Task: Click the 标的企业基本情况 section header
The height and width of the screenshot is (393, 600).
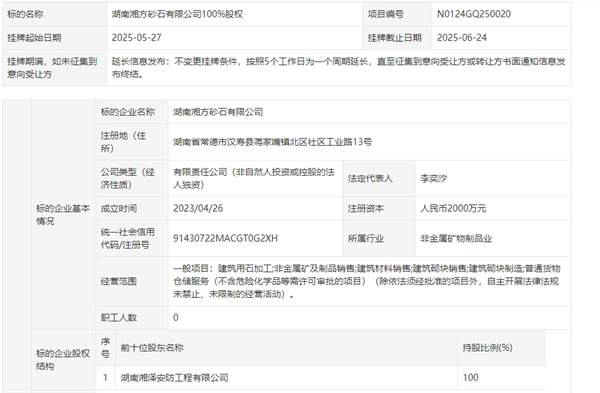Action: [63, 215]
